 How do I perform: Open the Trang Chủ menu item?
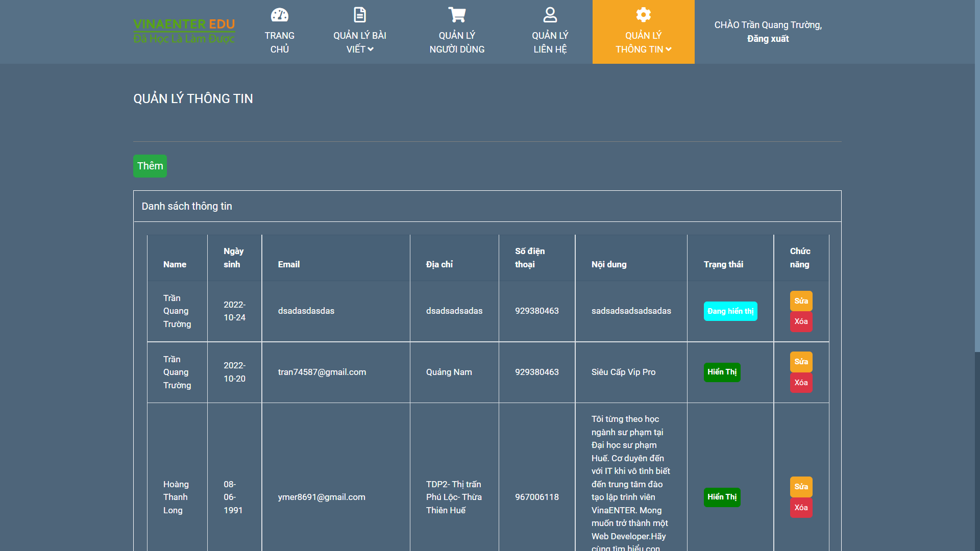coord(280,42)
